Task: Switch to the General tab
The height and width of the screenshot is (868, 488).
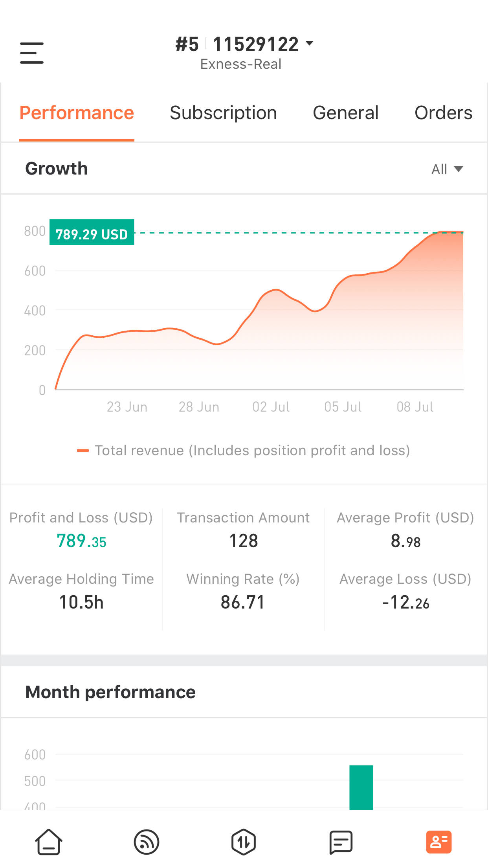Action: tap(345, 113)
